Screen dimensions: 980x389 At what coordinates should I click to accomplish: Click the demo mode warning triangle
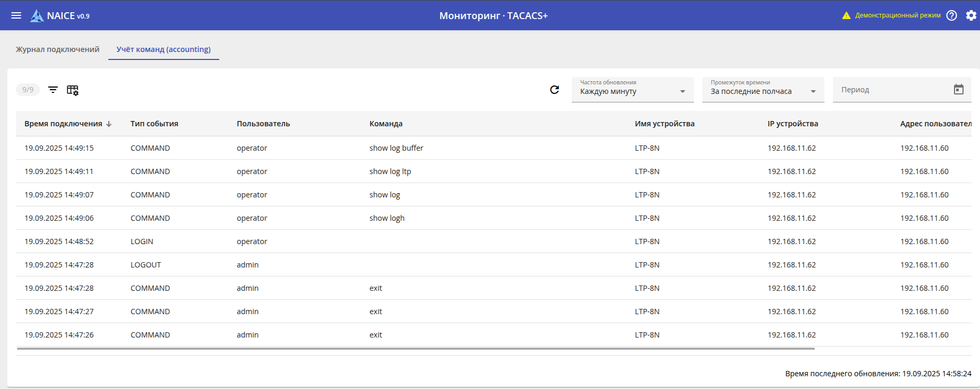point(846,15)
